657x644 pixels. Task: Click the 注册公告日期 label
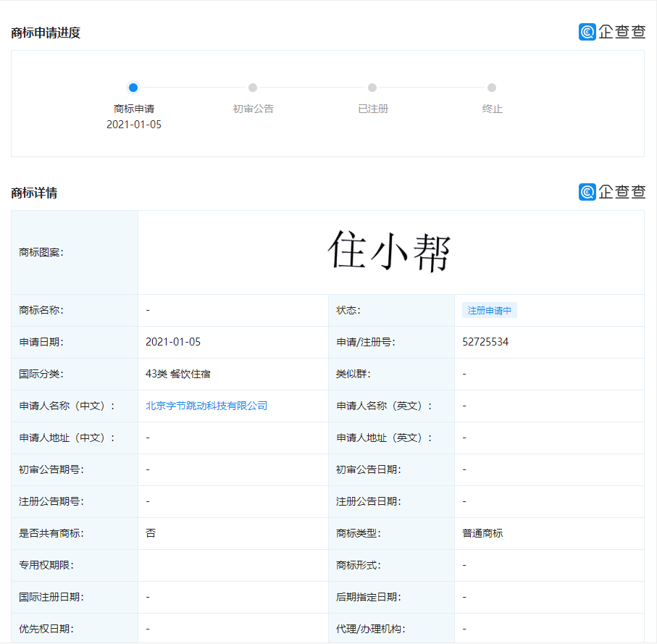click(x=369, y=501)
